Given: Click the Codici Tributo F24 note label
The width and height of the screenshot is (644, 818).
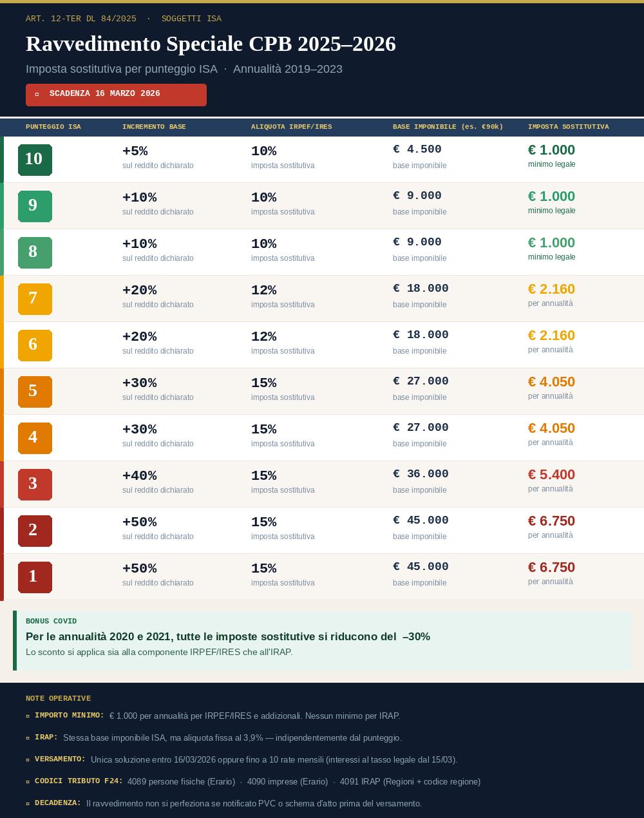Looking at the screenshot, I should (79, 781).
